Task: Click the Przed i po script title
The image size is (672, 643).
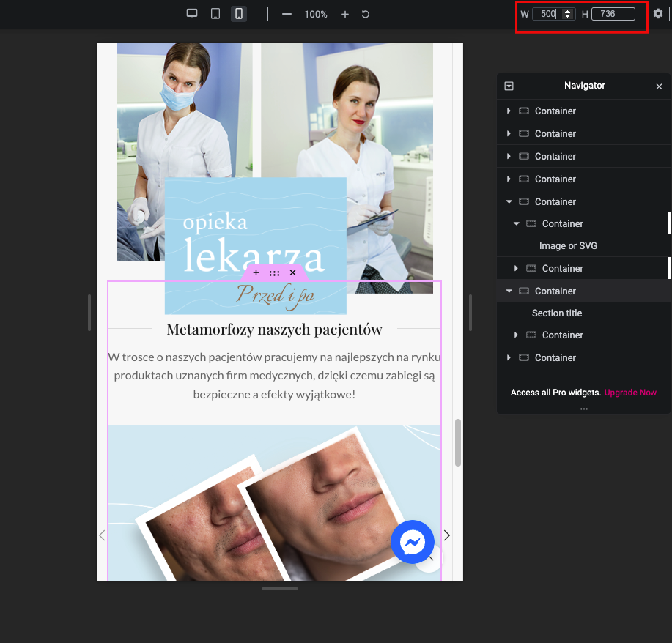Action: 275,295
